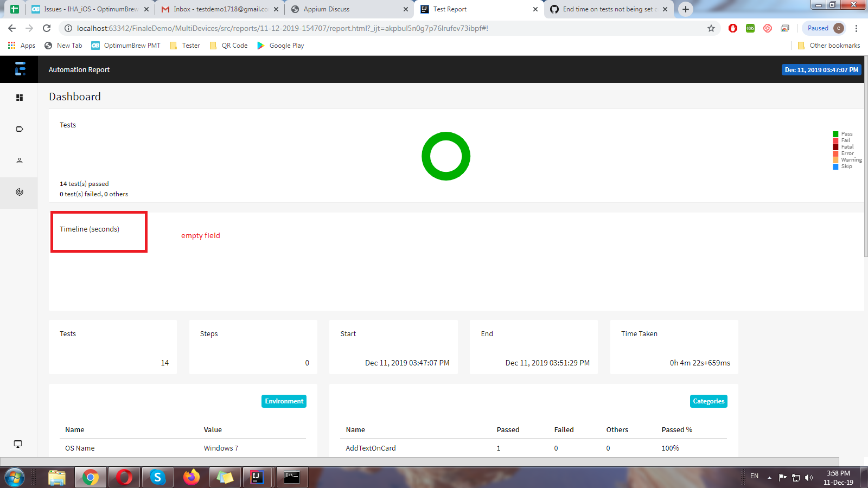Viewport: 868px width, 488px height.
Task: Close the Test Report tab
Action: click(535, 9)
